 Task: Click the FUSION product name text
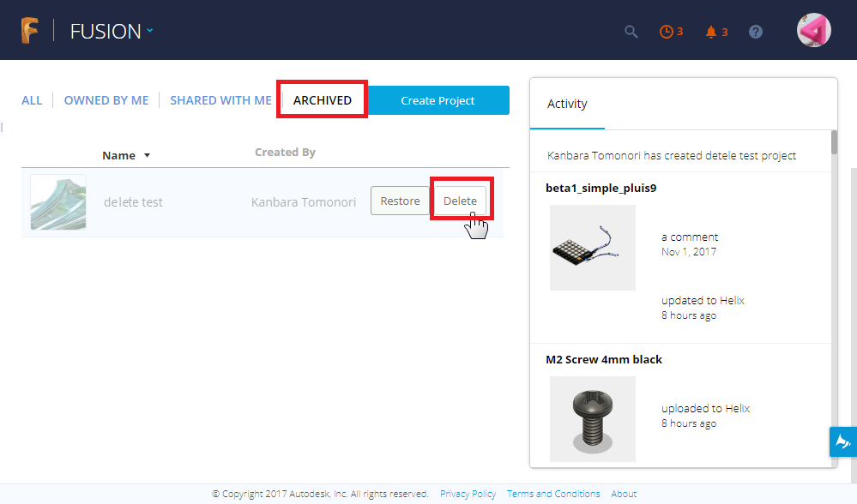coord(106,31)
